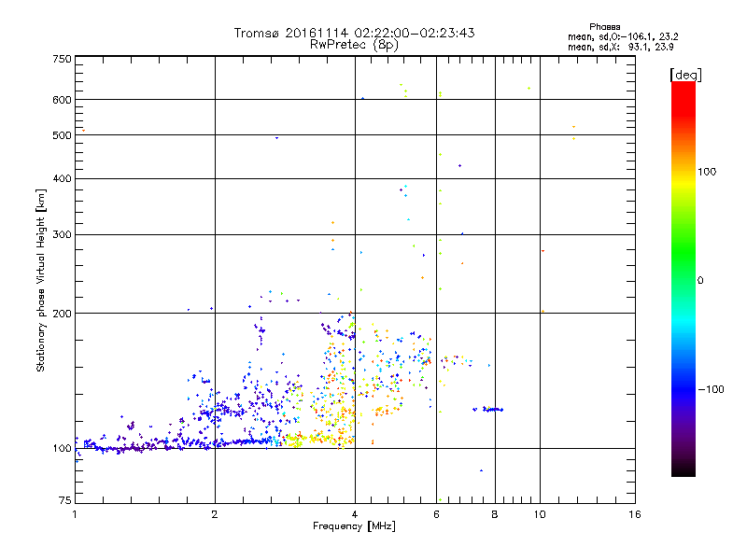Click the 'Phases' heading text

coord(604,27)
